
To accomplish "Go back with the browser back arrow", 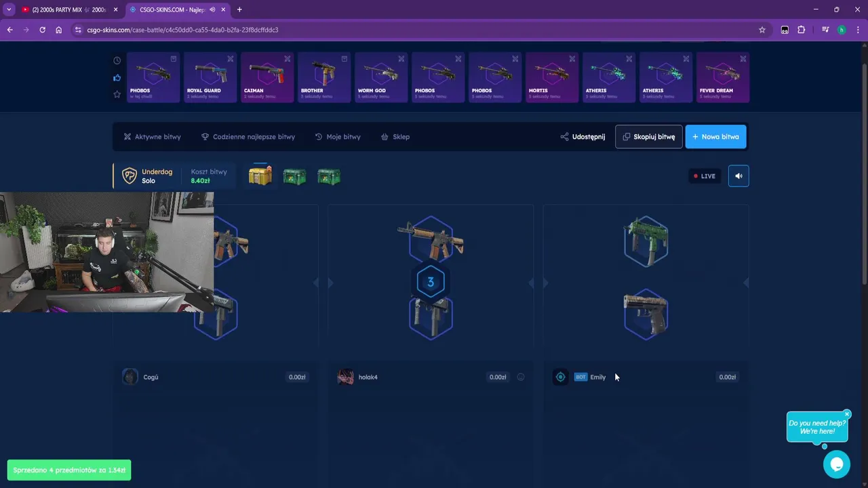I will tap(9, 30).
